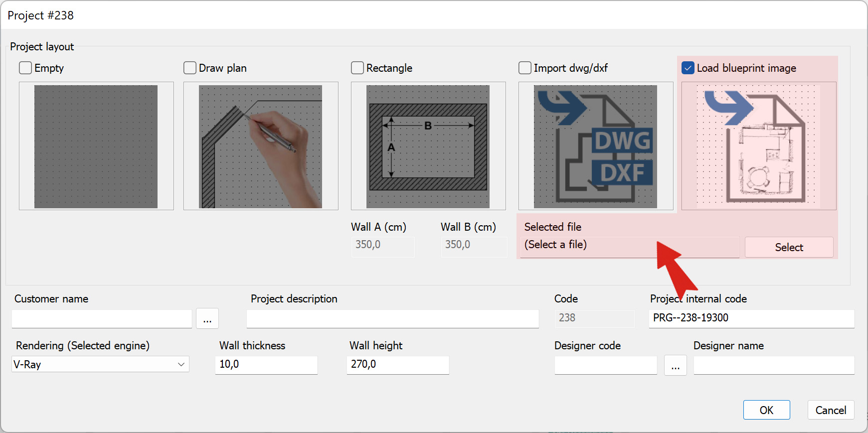Click the blueprint image load icon
Screen dimensions: 868x433
point(759,146)
